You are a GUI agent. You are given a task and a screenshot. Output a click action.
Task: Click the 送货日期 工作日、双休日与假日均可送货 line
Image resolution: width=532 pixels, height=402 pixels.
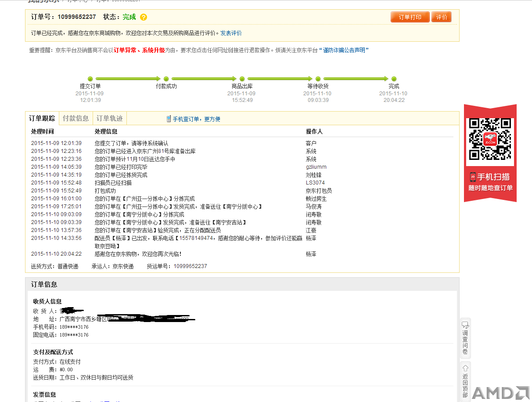[x=83, y=377]
